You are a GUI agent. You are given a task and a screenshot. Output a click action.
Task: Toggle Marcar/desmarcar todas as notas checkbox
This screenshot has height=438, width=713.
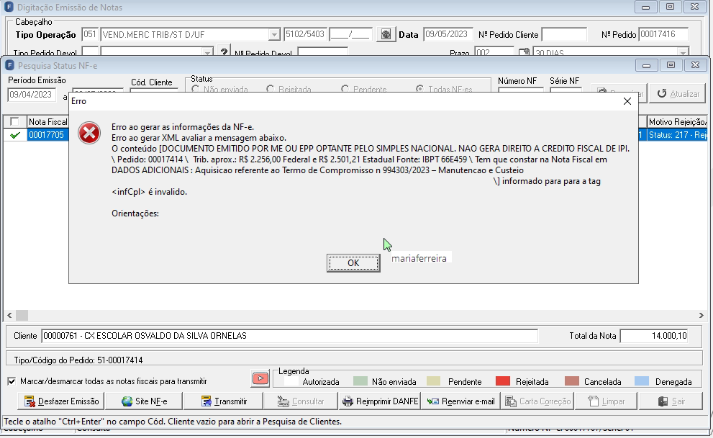(12, 381)
